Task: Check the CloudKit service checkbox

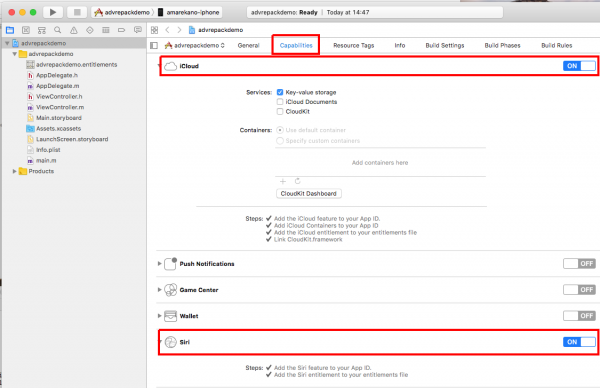Action: (280, 111)
